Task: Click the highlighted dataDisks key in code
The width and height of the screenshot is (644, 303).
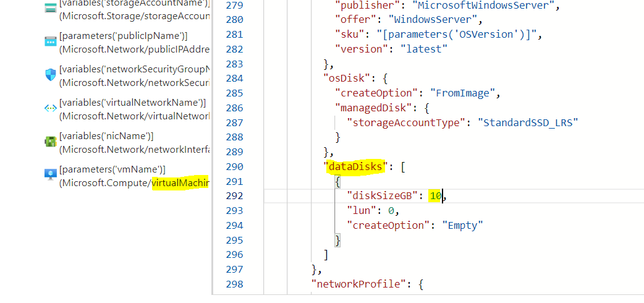Action: 354,166
